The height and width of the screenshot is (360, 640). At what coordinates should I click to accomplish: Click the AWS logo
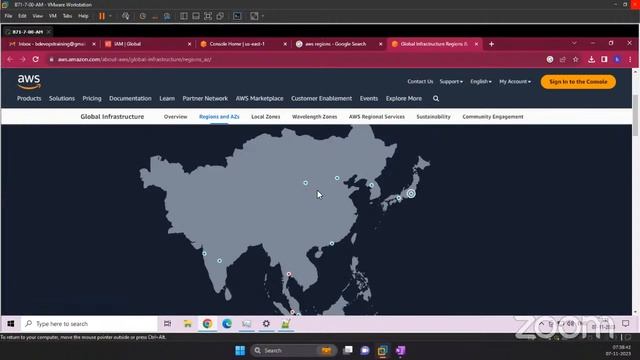pos(29,82)
